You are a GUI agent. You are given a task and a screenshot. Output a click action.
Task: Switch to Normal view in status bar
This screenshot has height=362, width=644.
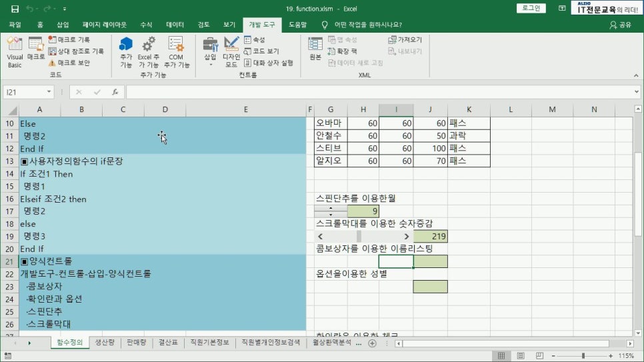501,356
